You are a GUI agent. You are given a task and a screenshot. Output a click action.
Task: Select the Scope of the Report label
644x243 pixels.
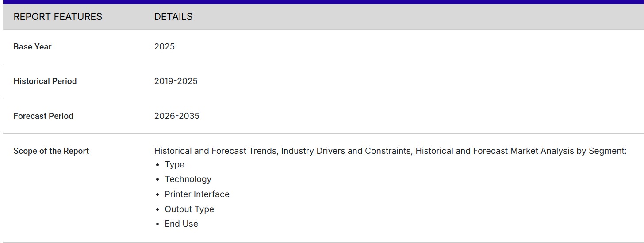[51, 151]
